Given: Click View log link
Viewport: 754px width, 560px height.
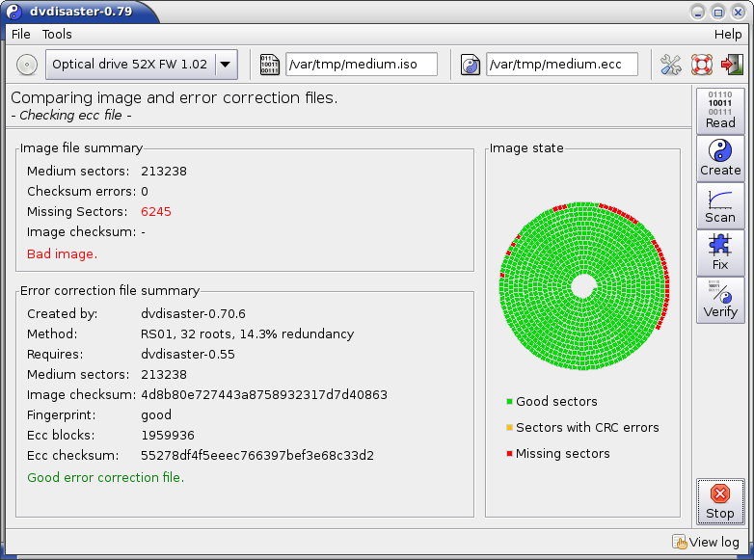Looking at the screenshot, I should (x=709, y=543).
